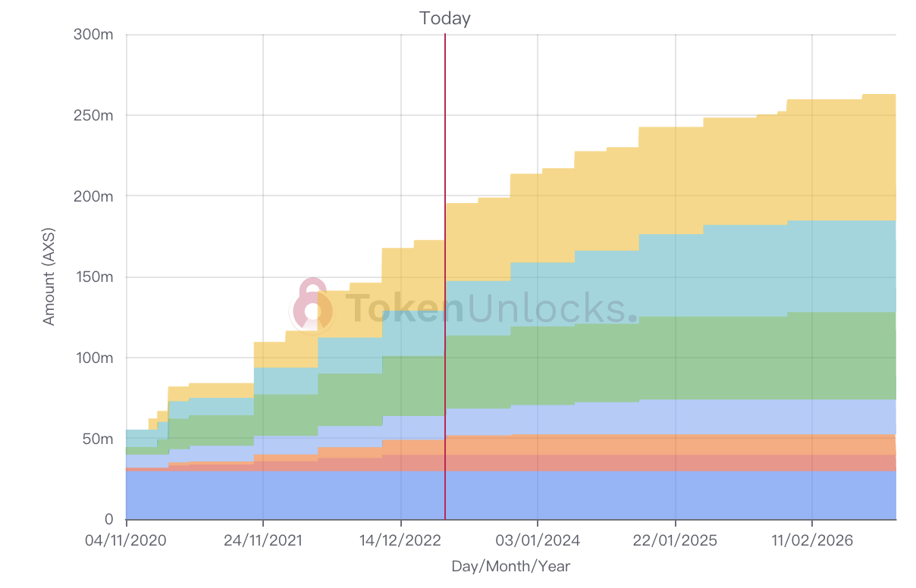
Task: Click the TokenUnlocks watermark text
Action: click(485, 308)
